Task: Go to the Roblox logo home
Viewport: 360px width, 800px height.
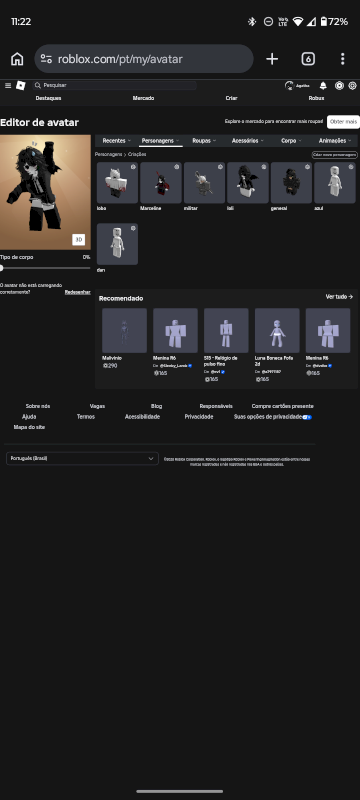Action: [20, 85]
